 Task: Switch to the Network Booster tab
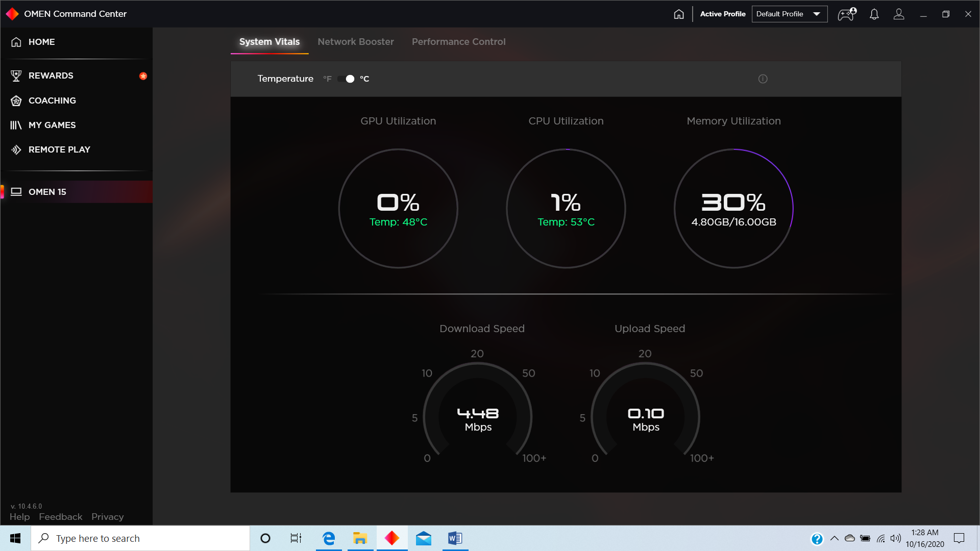(356, 42)
